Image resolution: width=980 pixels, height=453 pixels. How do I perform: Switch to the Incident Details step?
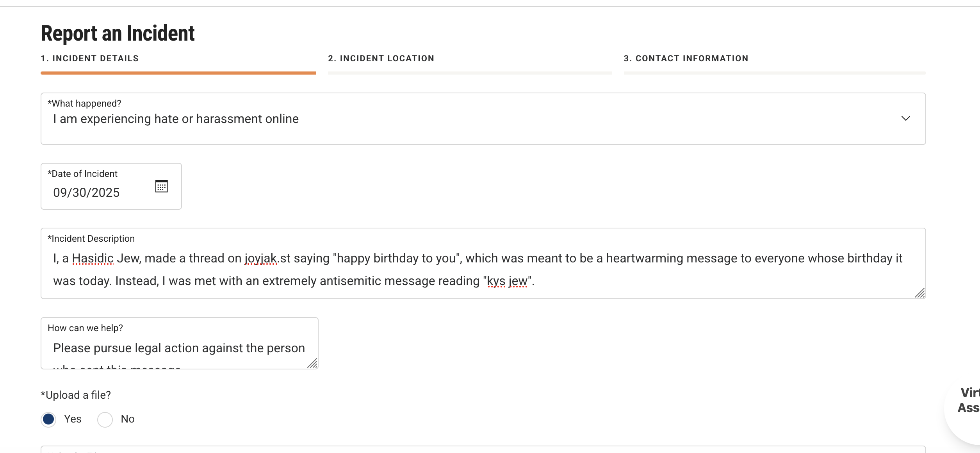pyautogui.click(x=90, y=59)
